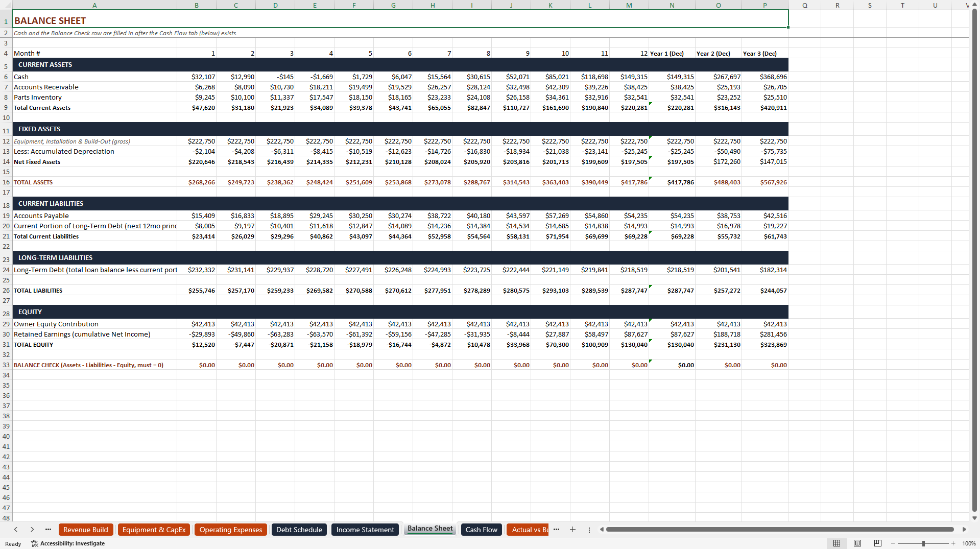Select the TOTAL EQUITY label
The width and height of the screenshot is (980, 549).
coord(94,345)
